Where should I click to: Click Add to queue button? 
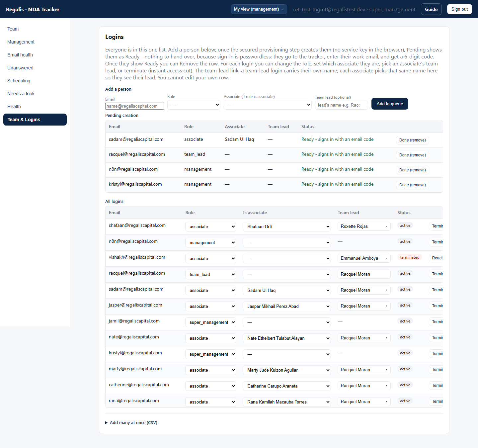390,104
